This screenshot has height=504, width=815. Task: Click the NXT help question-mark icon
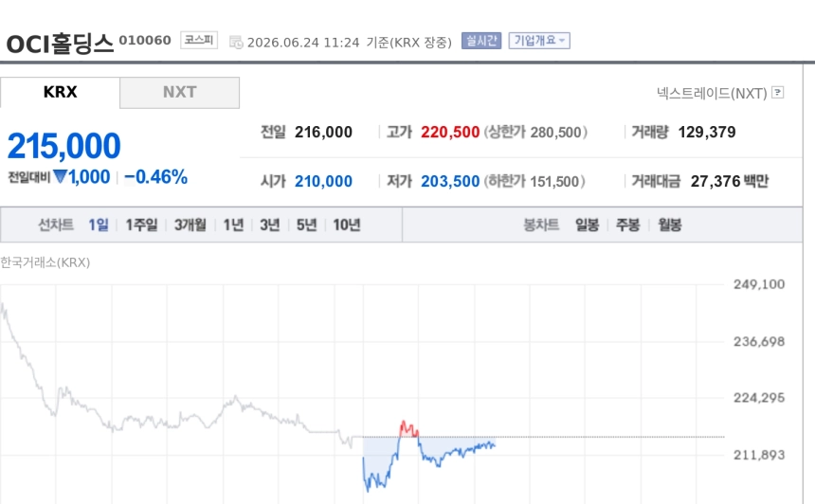pos(778,93)
